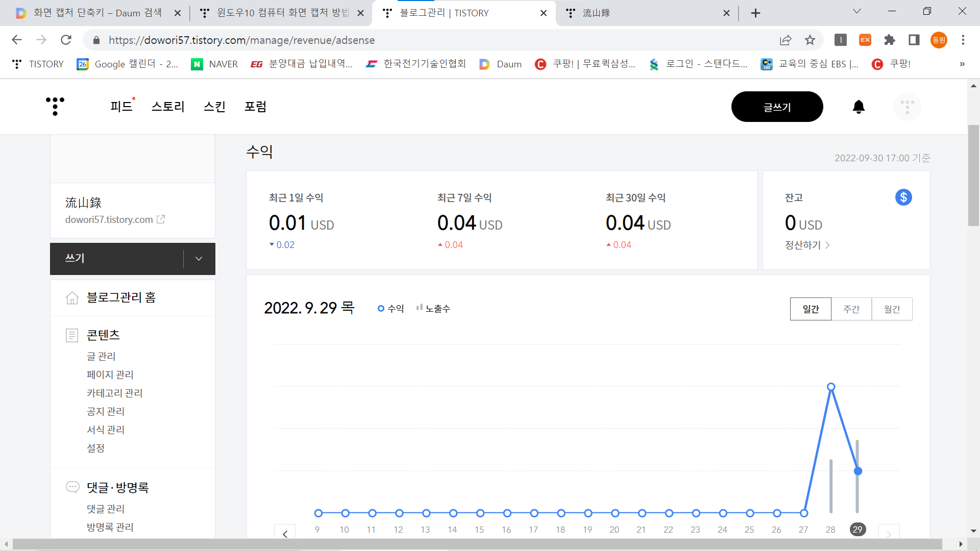This screenshot has width=980, height=551.
Task: Switch chart to 주간 view
Action: (x=851, y=309)
